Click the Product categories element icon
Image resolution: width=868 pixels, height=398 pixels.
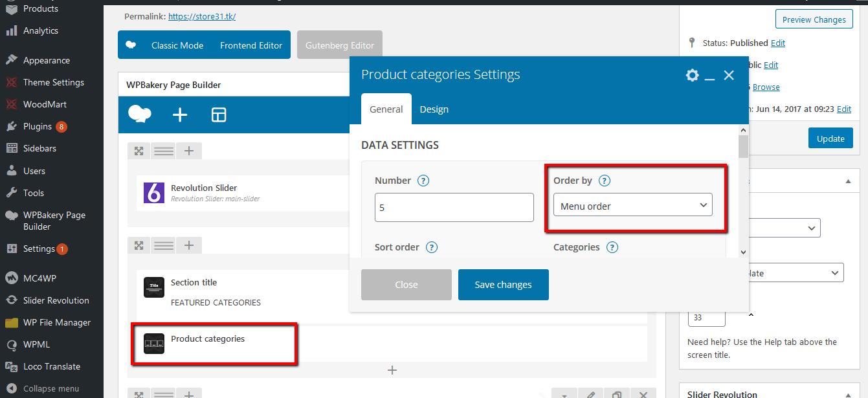tap(154, 343)
